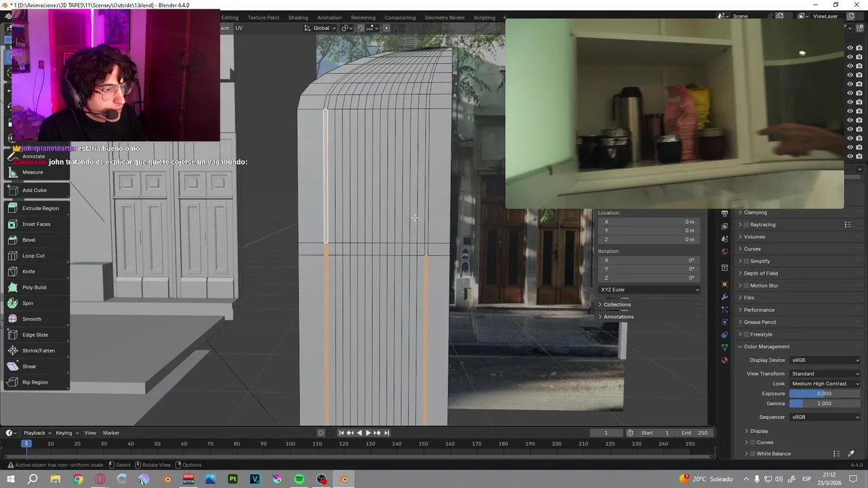Screen dimensions: 868x488
Task: Select the Annotate tool
Action: click(35, 157)
